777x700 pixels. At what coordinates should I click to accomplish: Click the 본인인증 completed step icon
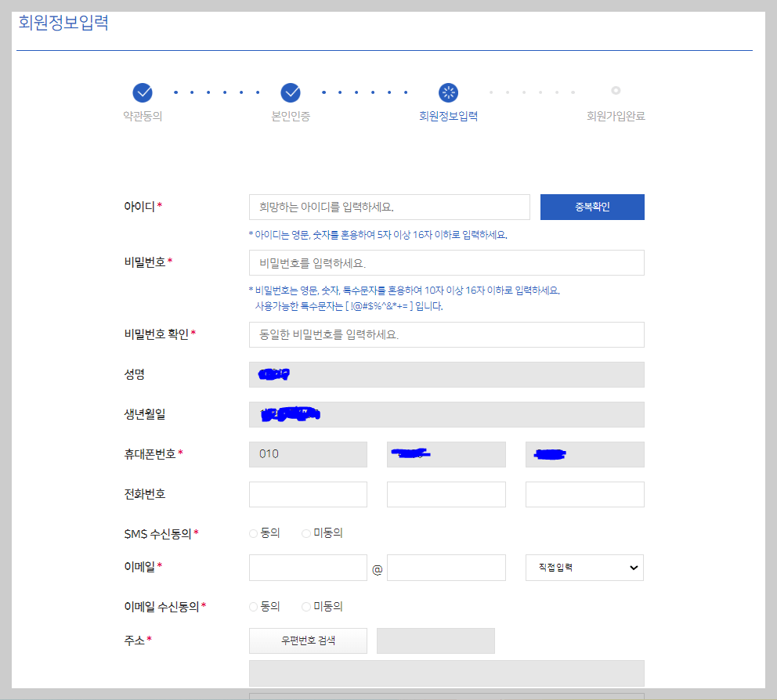tap(291, 92)
